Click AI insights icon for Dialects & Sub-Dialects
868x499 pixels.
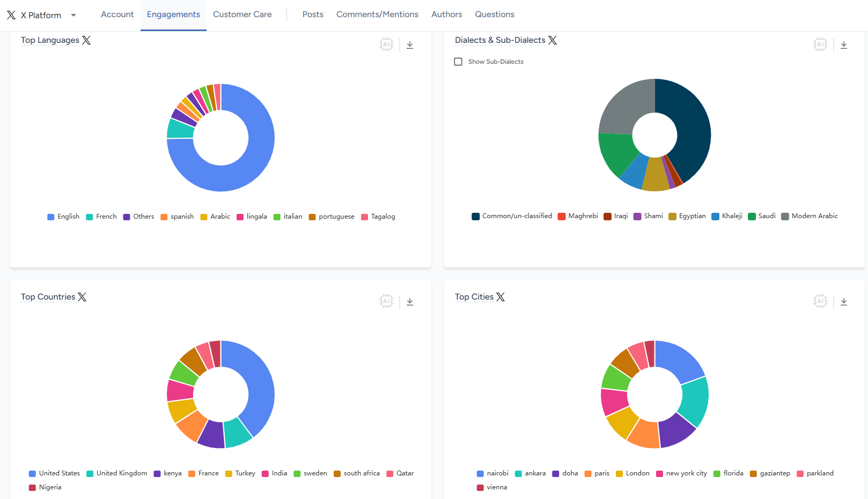820,44
